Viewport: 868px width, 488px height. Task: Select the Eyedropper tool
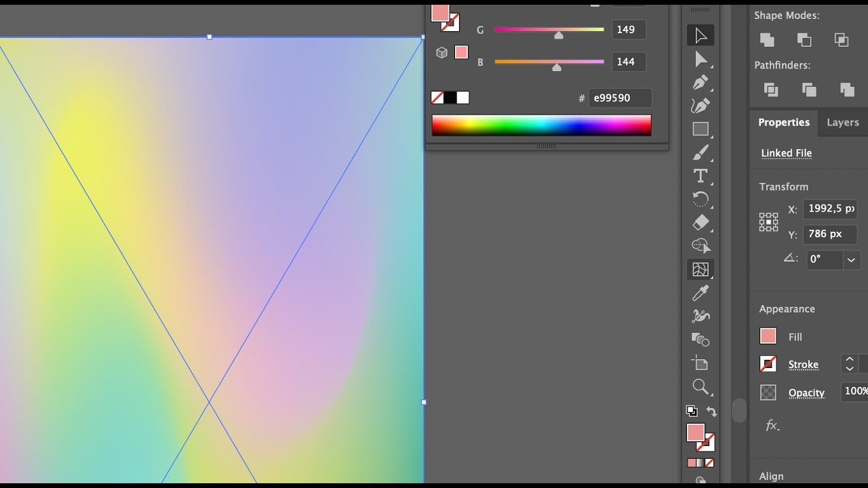coord(701,292)
